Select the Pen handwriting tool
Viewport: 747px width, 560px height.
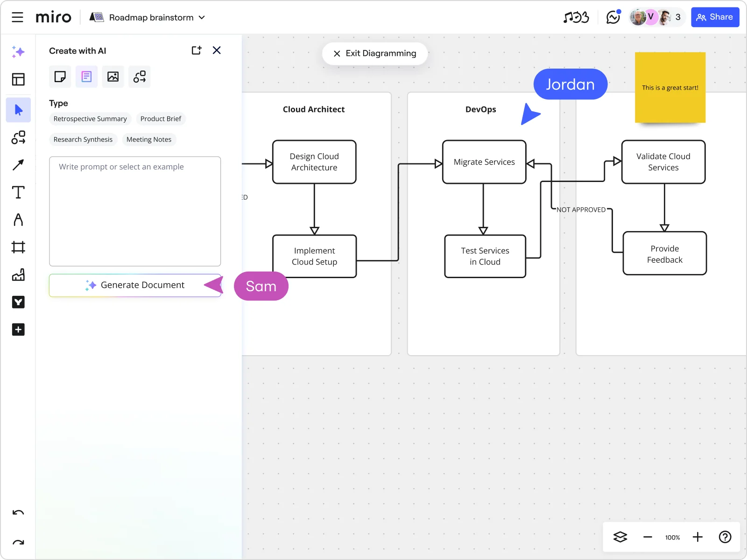click(18, 219)
